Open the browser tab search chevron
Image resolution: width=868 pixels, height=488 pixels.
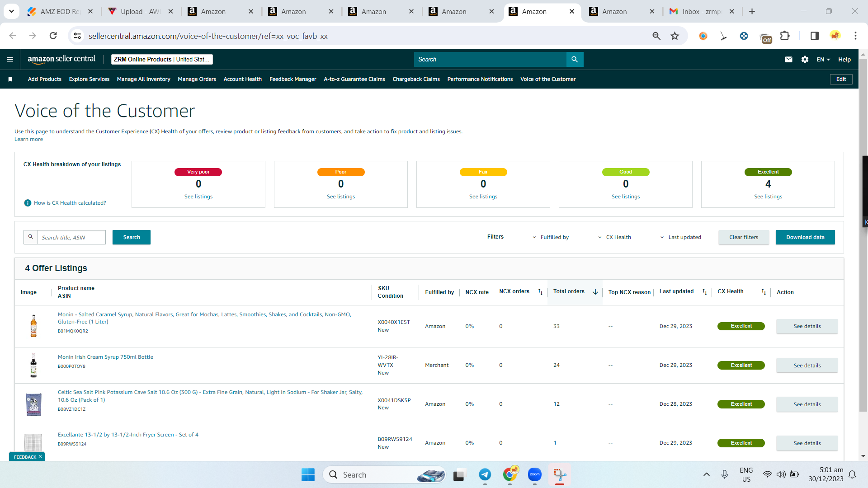click(x=11, y=11)
